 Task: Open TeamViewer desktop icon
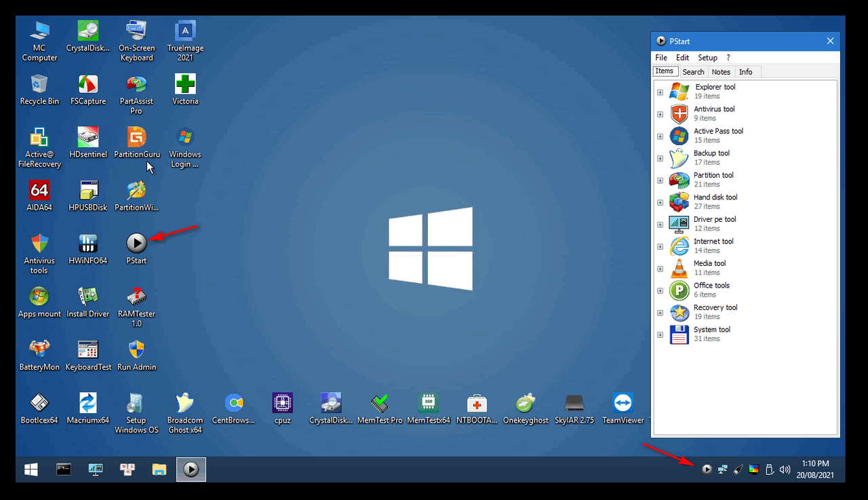623,408
